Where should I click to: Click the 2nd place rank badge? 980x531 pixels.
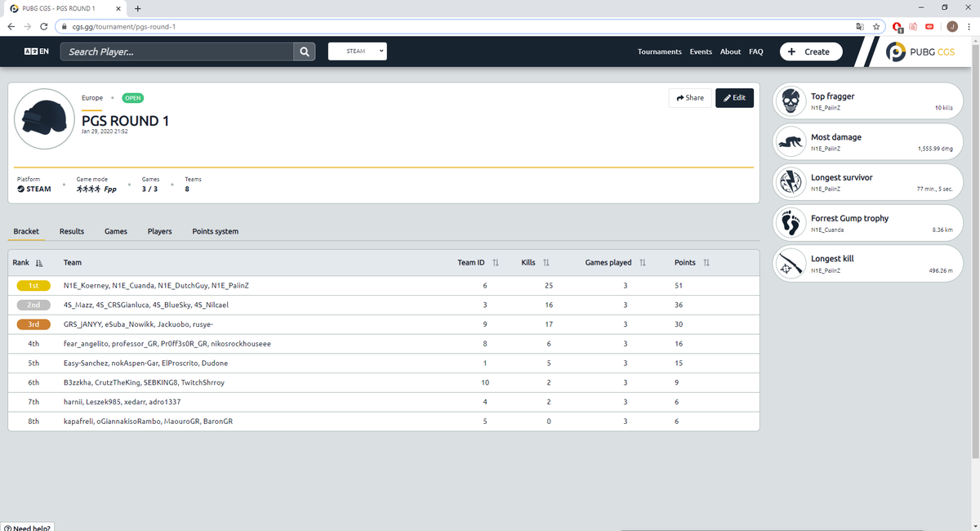click(x=33, y=305)
